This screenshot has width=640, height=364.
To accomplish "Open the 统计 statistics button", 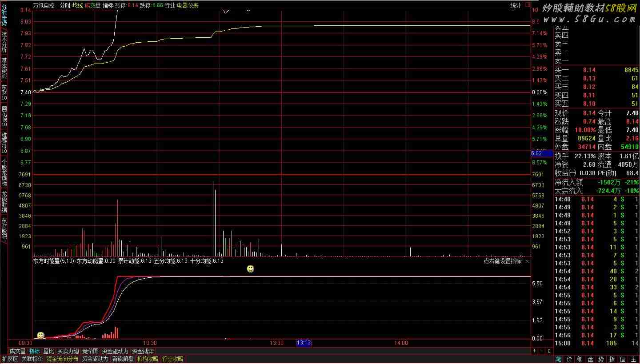I will (516, 5).
